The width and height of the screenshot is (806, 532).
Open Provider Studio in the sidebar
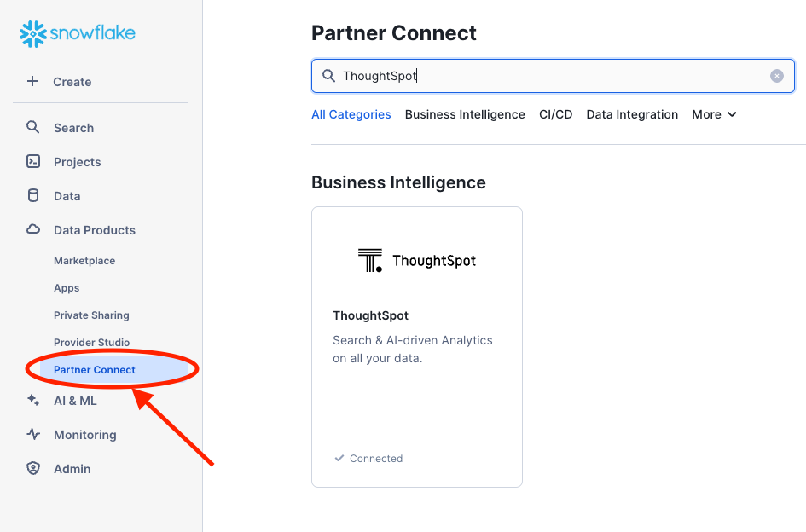pyautogui.click(x=91, y=343)
